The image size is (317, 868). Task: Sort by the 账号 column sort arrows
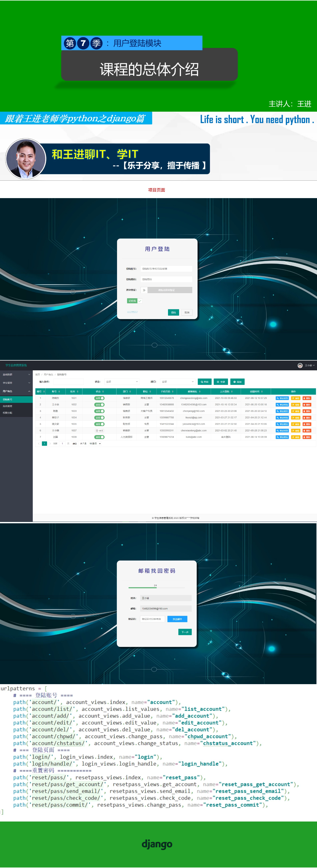[x=59, y=391]
